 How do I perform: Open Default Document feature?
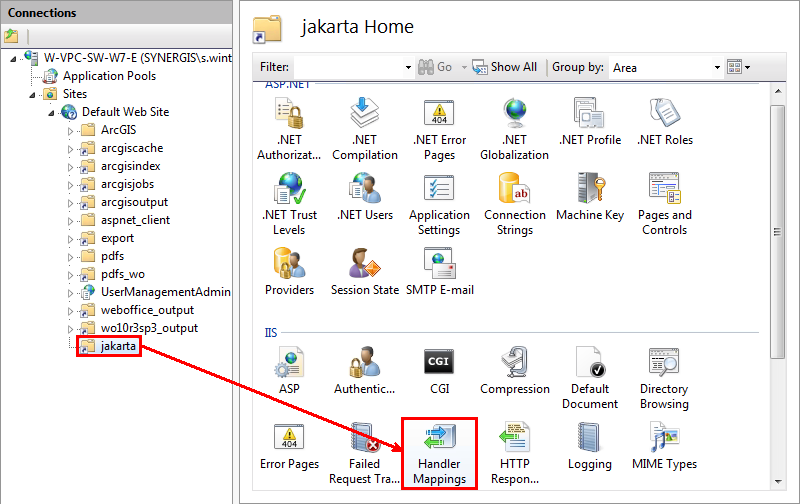[x=590, y=378]
